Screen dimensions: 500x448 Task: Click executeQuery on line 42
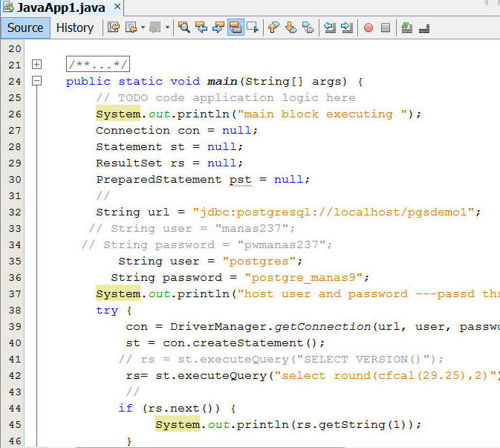pyautogui.click(x=221, y=376)
